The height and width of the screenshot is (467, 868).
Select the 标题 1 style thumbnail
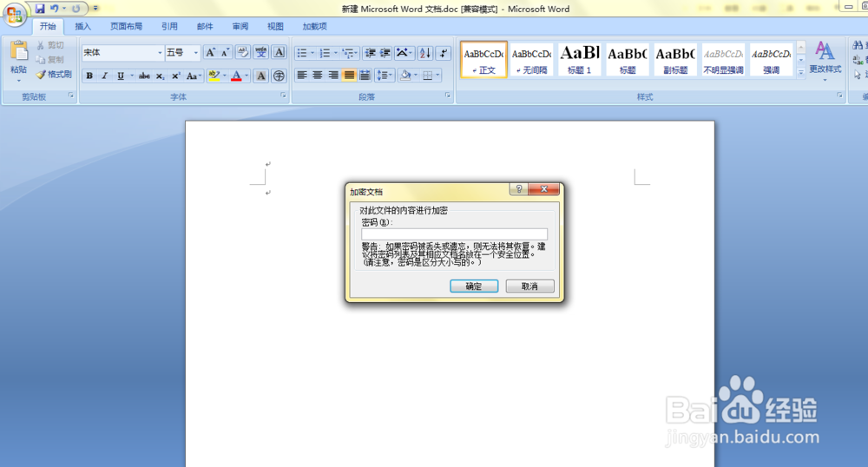click(580, 60)
